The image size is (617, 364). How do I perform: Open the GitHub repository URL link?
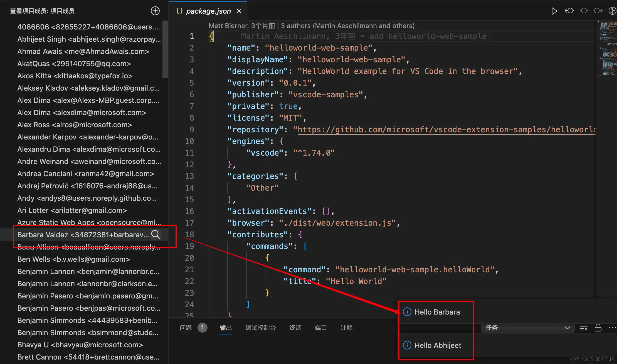445,129
